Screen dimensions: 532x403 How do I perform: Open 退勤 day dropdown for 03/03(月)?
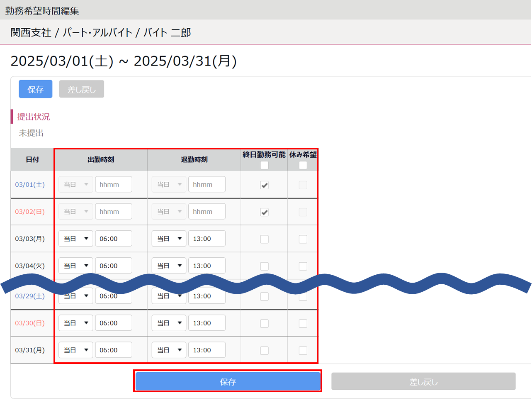coord(169,239)
